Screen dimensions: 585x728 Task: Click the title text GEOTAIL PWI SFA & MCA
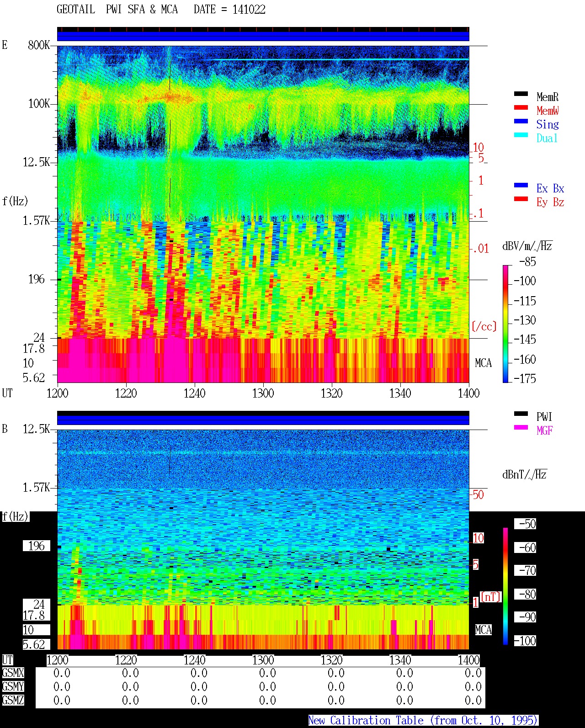[117, 10]
